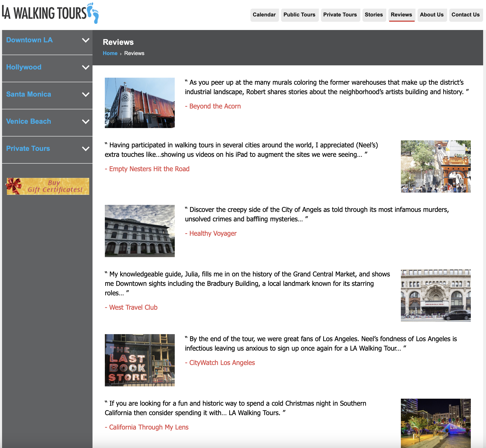Expand the Downtown LA chevron

point(86,40)
